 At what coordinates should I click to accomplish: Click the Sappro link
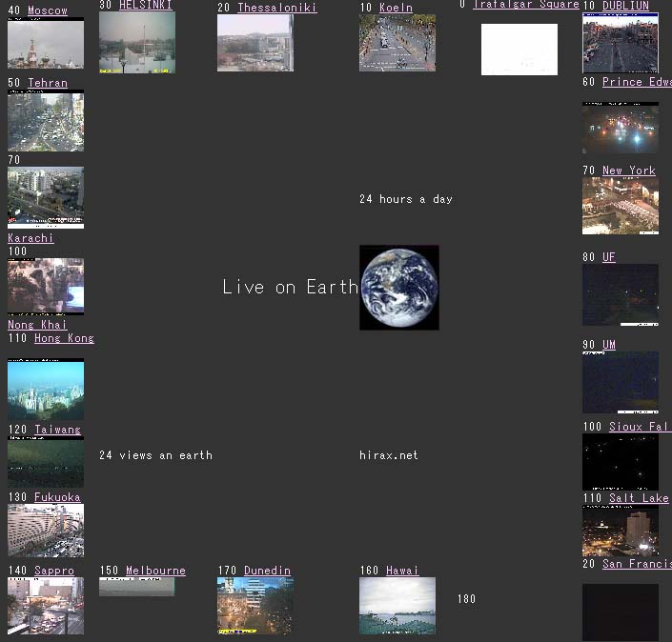pyautogui.click(x=53, y=571)
